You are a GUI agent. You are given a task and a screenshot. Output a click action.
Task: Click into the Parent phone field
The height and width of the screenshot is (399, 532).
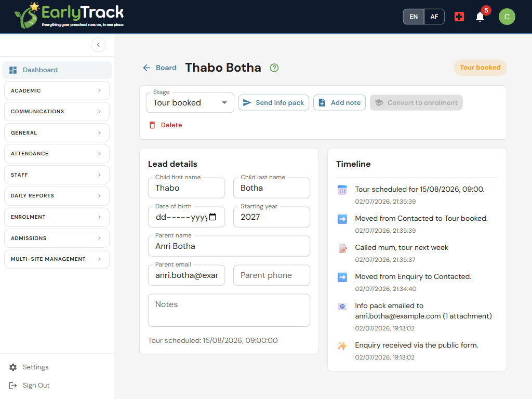(x=271, y=275)
